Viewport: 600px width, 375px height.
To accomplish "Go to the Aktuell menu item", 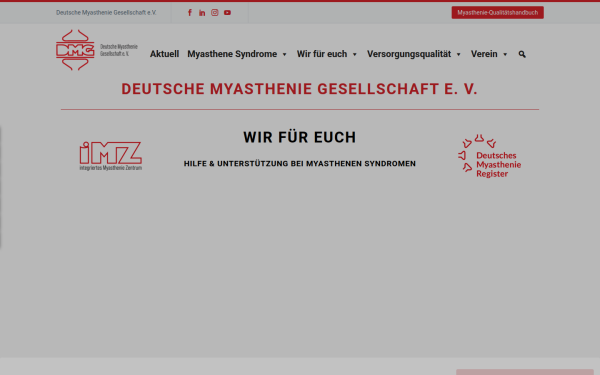I will click(x=165, y=54).
